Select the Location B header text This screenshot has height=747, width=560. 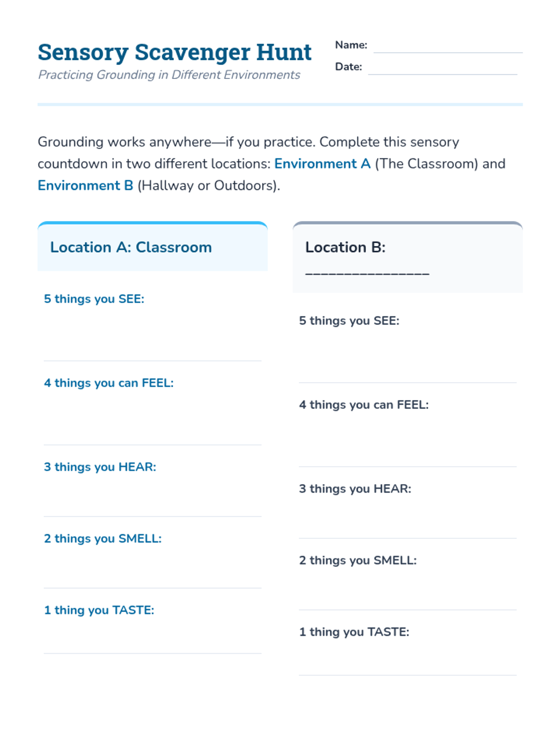[x=345, y=247]
